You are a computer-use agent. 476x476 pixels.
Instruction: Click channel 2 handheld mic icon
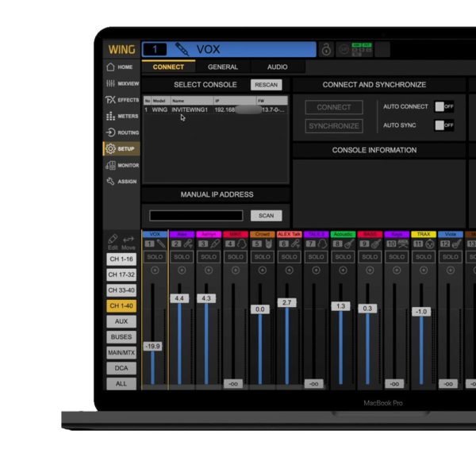click(188, 244)
